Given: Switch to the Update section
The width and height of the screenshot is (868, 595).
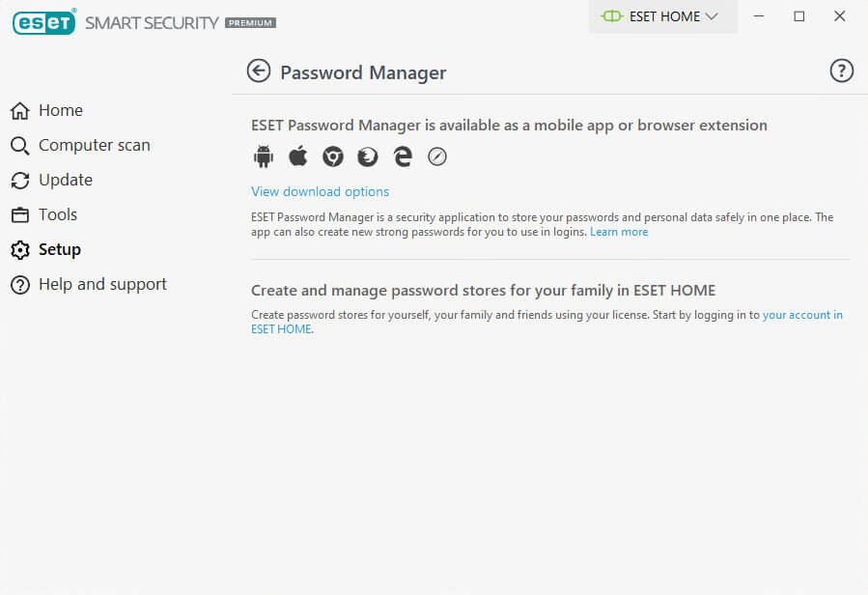Looking at the screenshot, I should (65, 180).
